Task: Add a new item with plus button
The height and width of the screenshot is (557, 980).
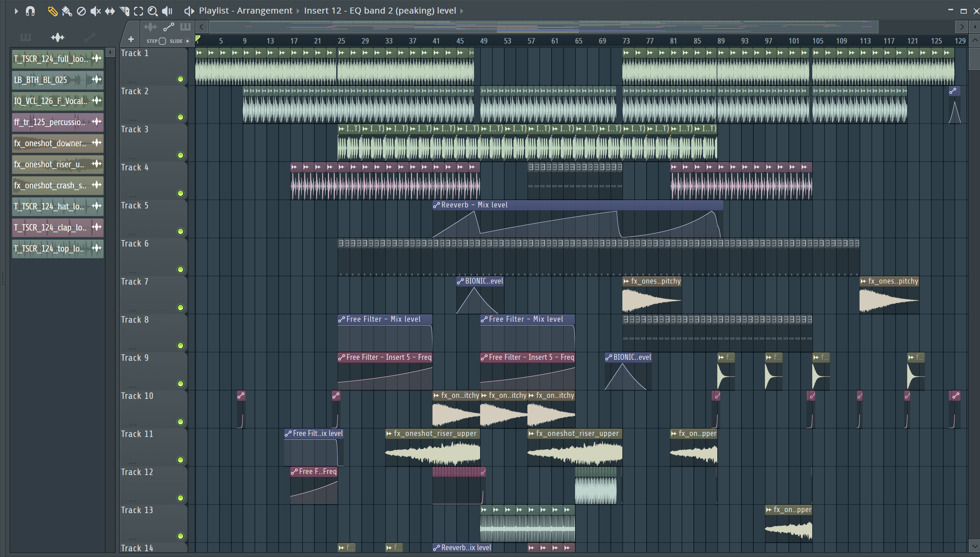Action: click(x=131, y=39)
